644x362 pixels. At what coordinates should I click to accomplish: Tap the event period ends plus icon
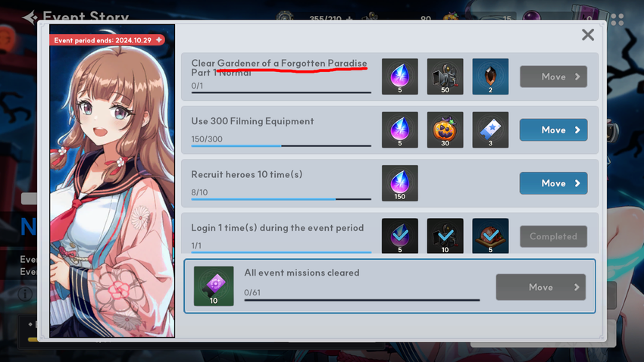(x=159, y=40)
